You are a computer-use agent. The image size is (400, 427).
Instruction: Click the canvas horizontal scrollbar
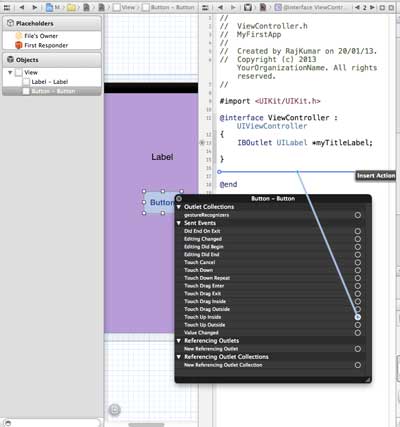(146, 425)
